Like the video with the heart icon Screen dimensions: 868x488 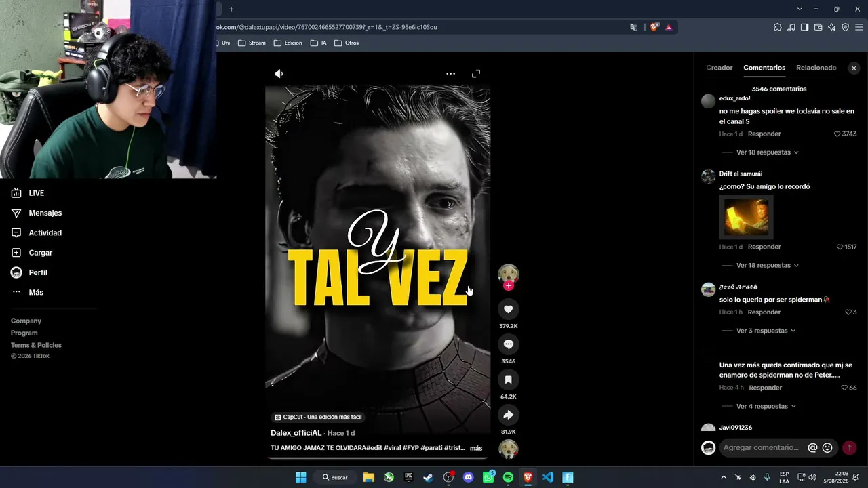[x=509, y=309]
